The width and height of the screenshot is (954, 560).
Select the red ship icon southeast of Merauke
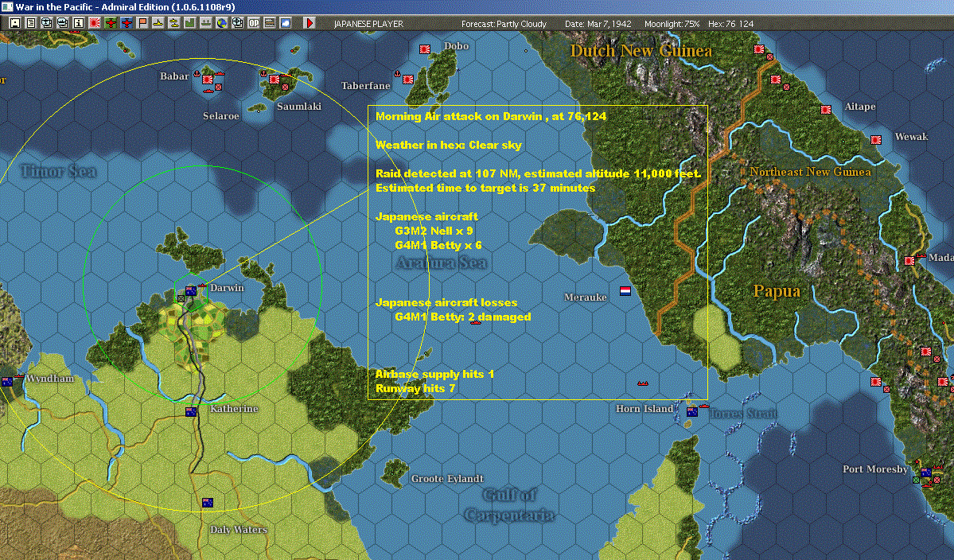click(642, 383)
